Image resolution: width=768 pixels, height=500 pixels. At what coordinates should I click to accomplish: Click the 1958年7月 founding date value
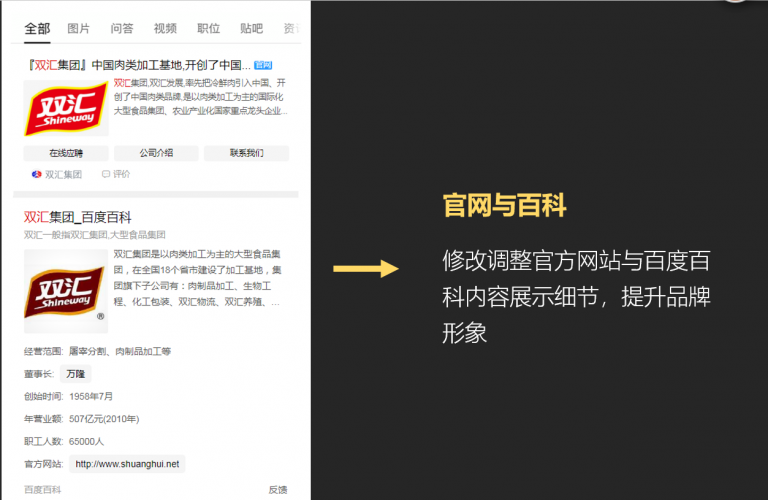(x=91, y=396)
